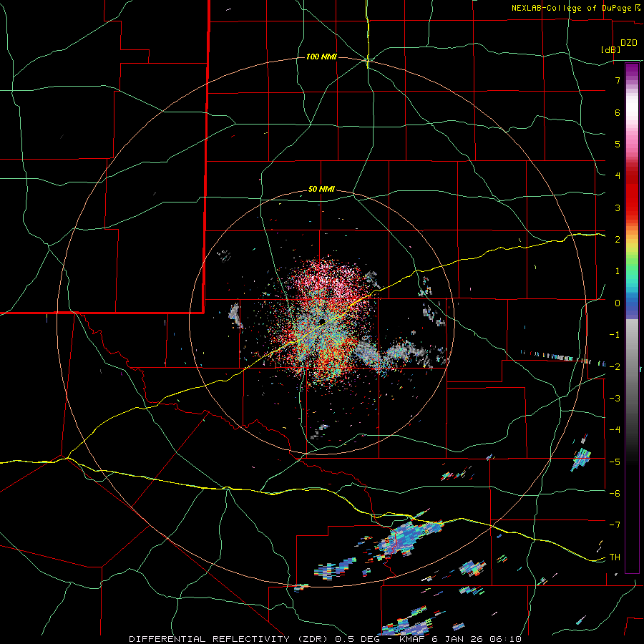The image size is (644, 644).
Task: Click the color scale value 1
Action: (x=618, y=270)
